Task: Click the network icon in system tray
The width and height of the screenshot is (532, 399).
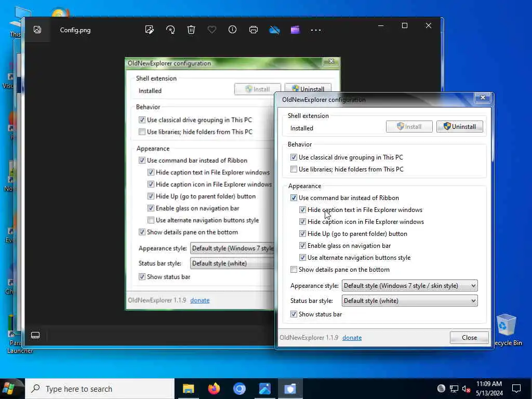Action: pyautogui.click(x=454, y=389)
